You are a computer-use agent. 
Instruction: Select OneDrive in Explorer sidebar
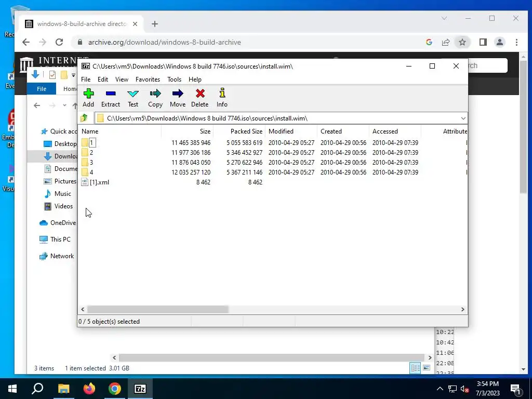coord(58,223)
